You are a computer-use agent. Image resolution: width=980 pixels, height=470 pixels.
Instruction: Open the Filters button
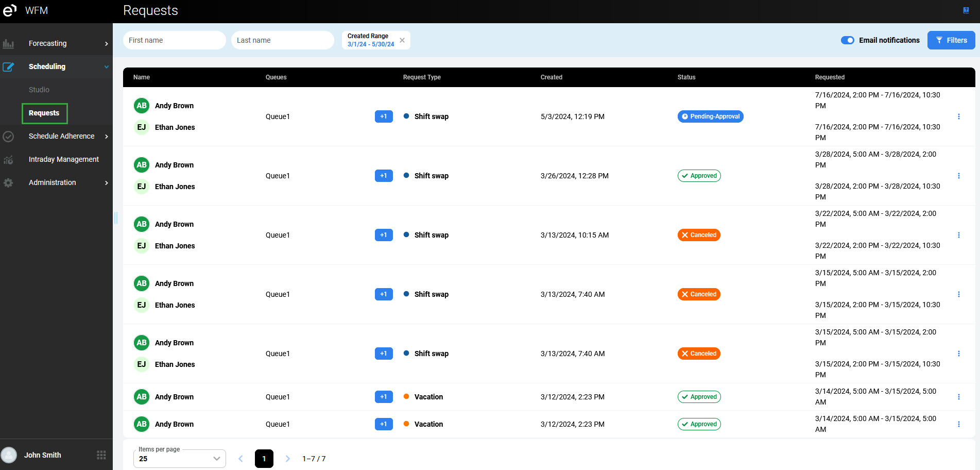[951, 40]
